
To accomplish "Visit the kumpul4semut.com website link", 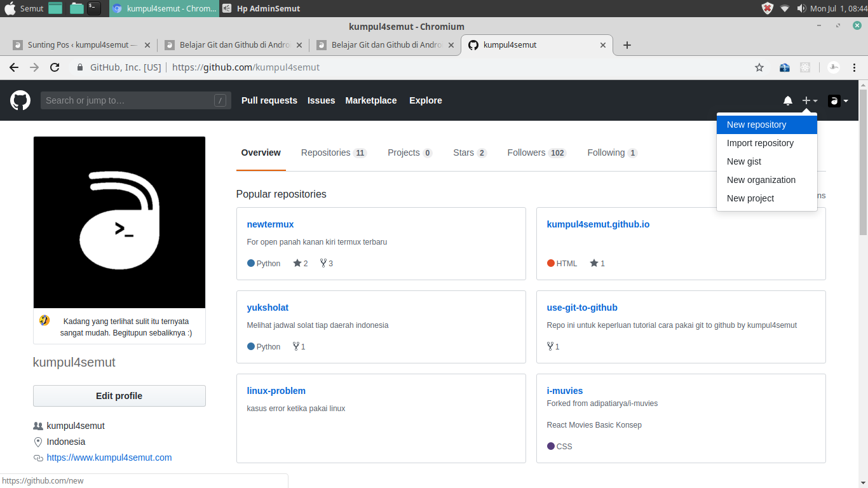I will (x=109, y=457).
